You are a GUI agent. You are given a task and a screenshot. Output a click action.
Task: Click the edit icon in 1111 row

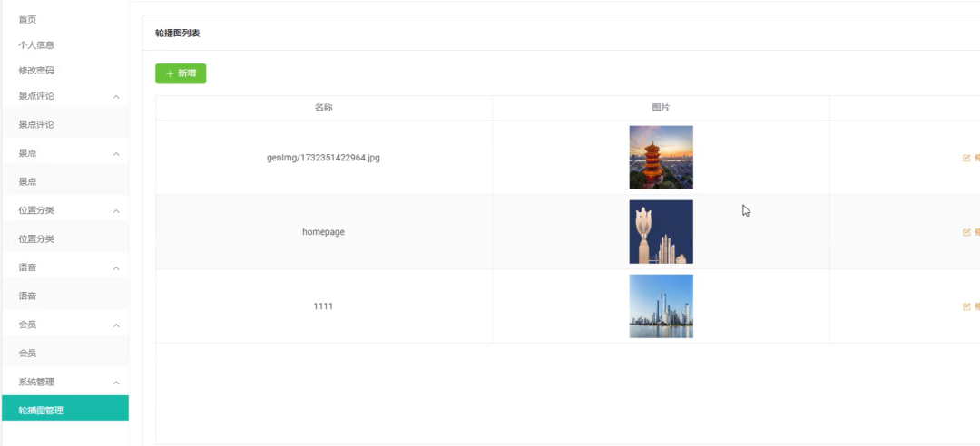click(967, 306)
